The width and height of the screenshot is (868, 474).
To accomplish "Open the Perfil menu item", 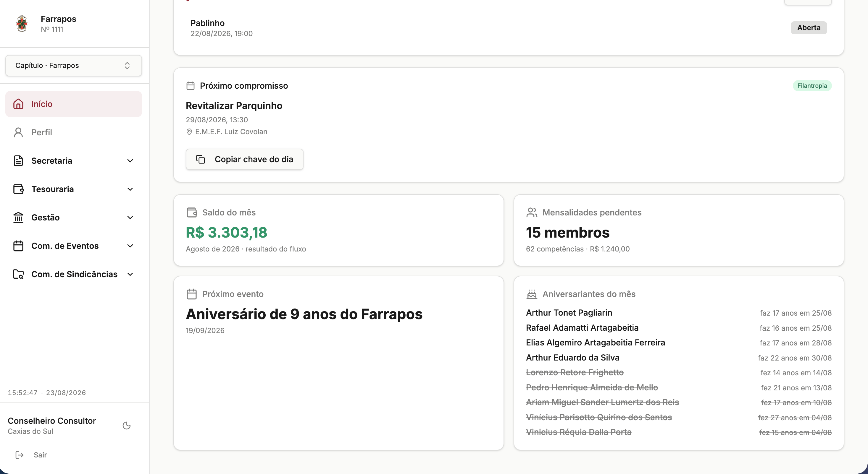I will 73,132.
